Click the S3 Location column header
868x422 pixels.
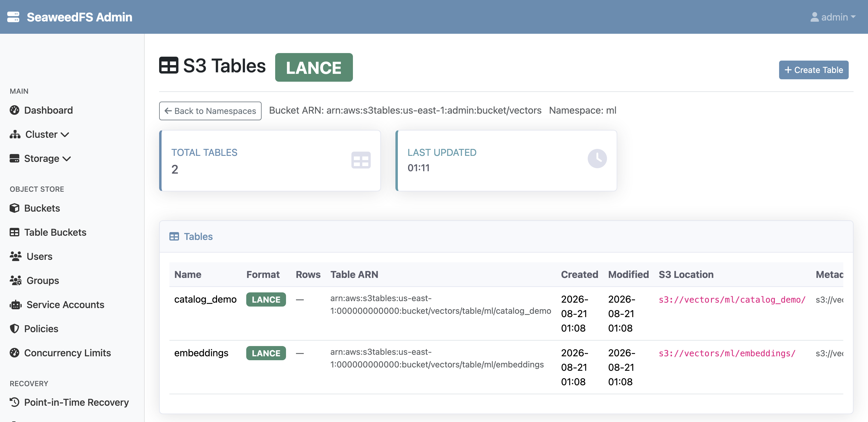pyautogui.click(x=686, y=275)
